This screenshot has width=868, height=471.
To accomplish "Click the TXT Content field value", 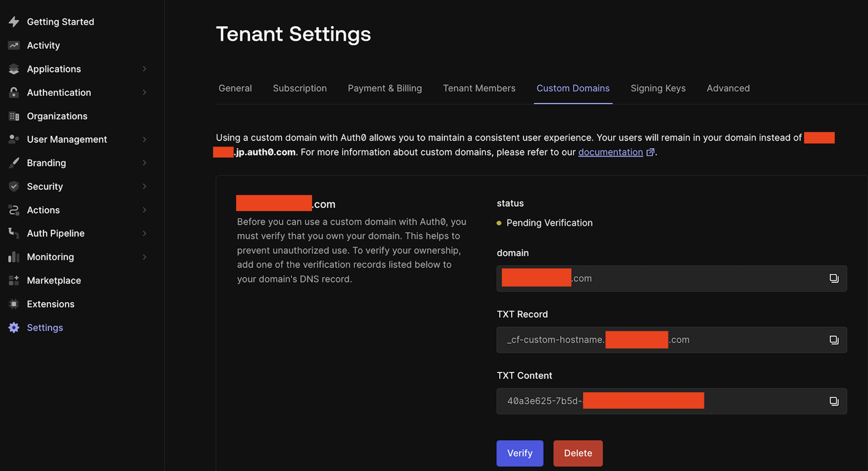I will [x=606, y=401].
